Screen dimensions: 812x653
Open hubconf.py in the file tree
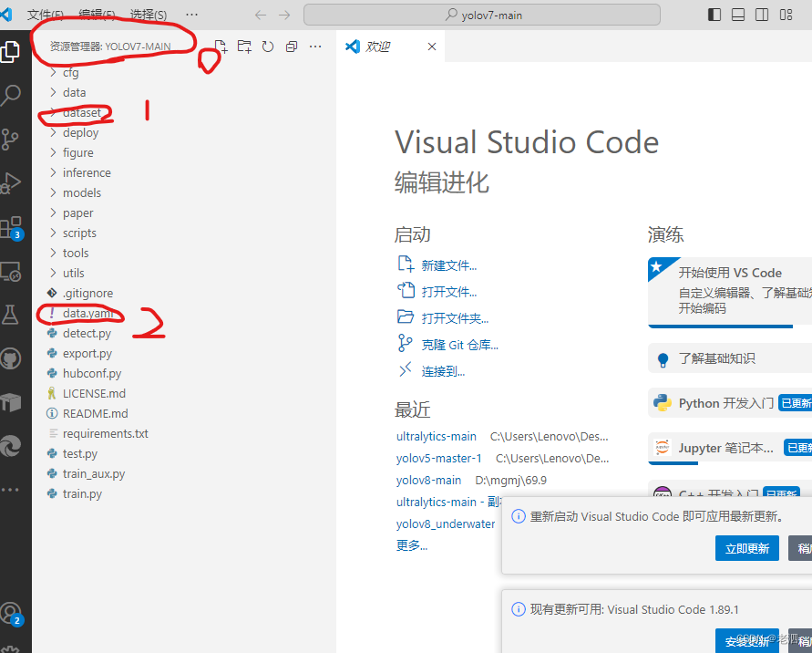184,373
